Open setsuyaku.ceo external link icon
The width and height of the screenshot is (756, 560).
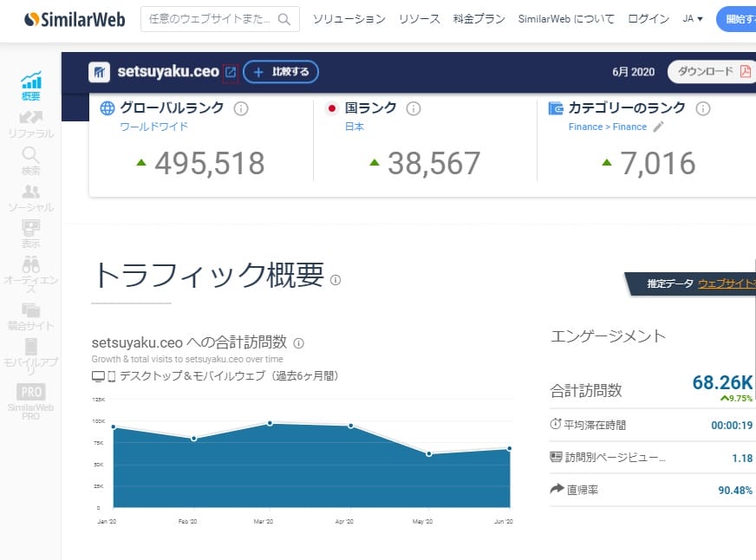(231, 72)
